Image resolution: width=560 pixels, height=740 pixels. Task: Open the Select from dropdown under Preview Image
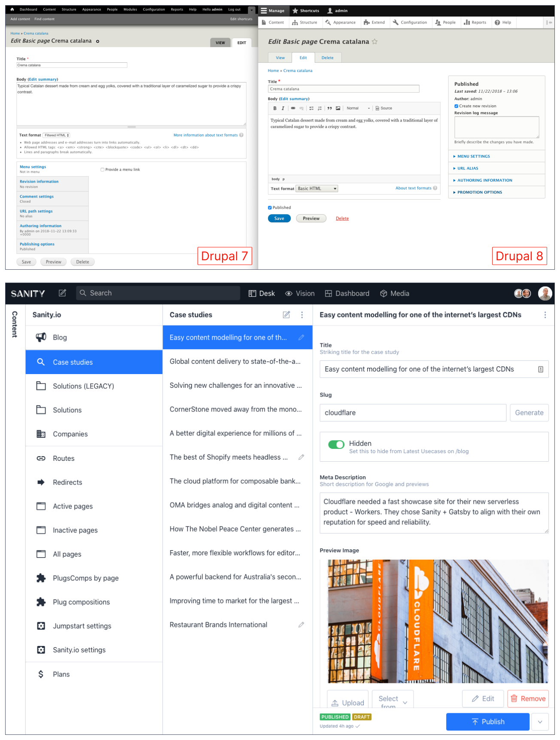pyautogui.click(x=393, y=699)
